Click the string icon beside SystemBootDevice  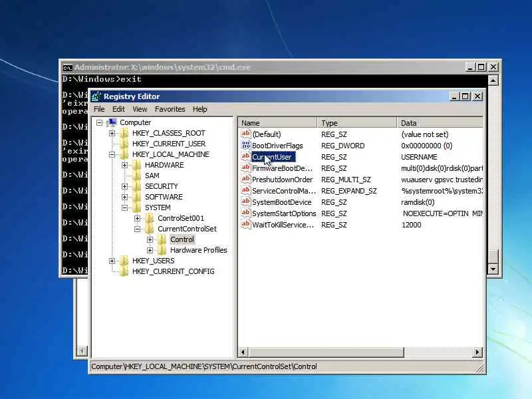coord(245,201)
